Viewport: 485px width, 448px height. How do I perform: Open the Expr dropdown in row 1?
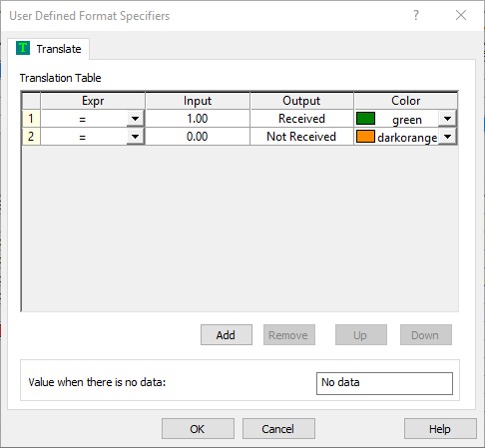[x=135, y=119]
